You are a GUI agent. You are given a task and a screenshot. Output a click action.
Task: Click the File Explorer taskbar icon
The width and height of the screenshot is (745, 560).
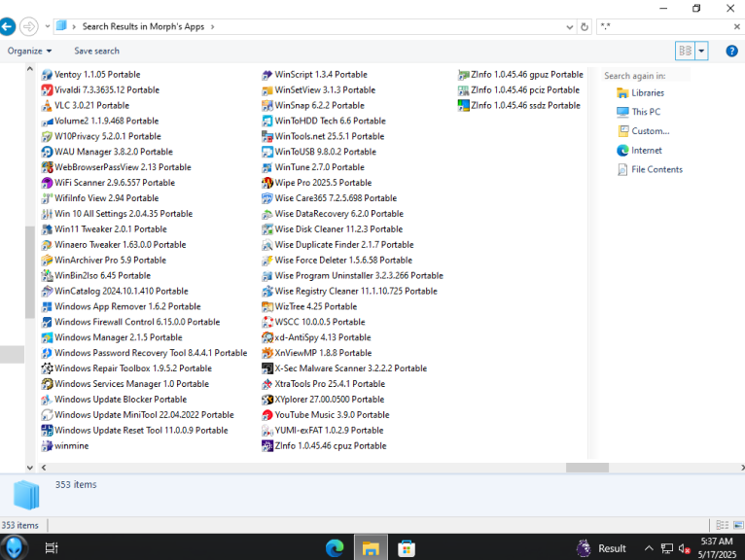click(371, 548)
